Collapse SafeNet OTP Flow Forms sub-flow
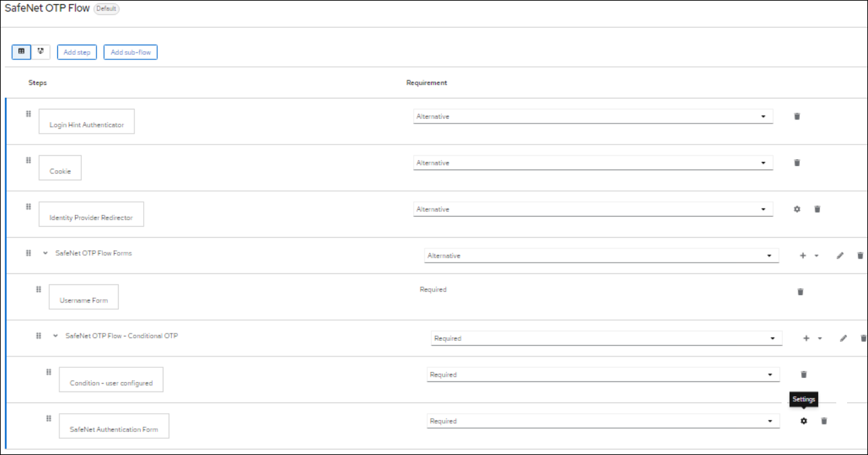The image size is (868, 455). pyautogui.click(x=45, y=253)
